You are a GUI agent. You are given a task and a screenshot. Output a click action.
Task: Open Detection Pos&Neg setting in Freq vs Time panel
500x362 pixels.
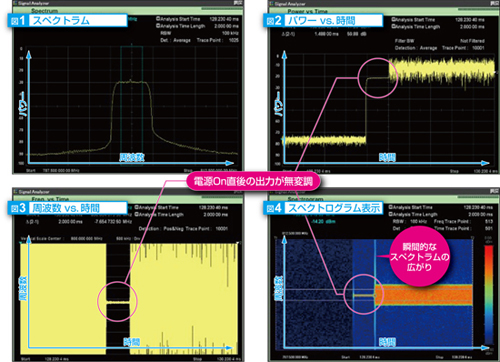pyautogui.click(x=161, y=229)
